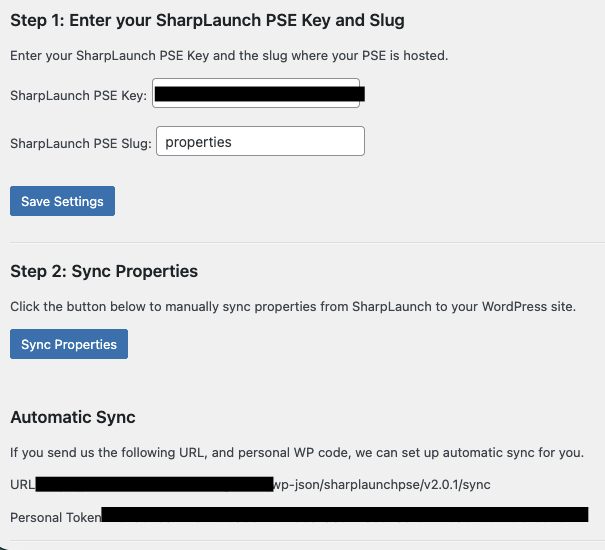Click the Step 2: Sync Properties heading
This screenshot has width=605, height=550.
click(x=104, y=271)
